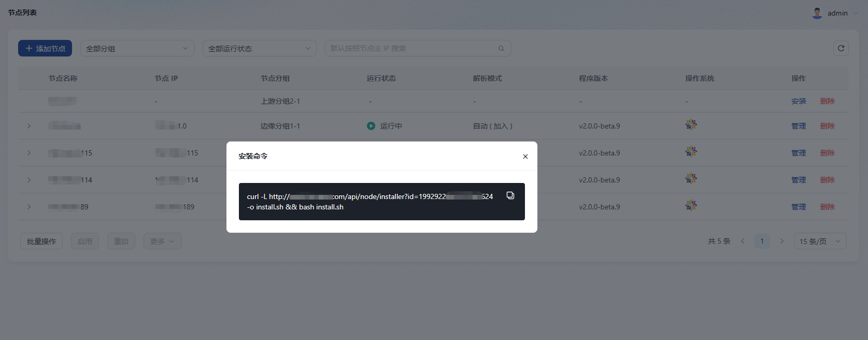
Task: Click 删除 for the 边缘分组1-1 node
Action: pos(828,126)
